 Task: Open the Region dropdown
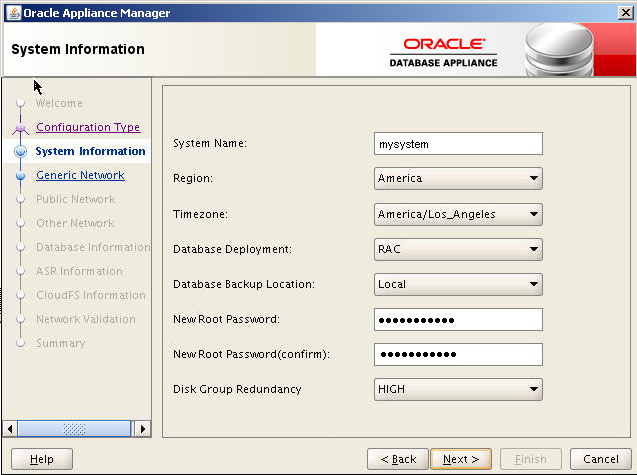coord(458,178)
